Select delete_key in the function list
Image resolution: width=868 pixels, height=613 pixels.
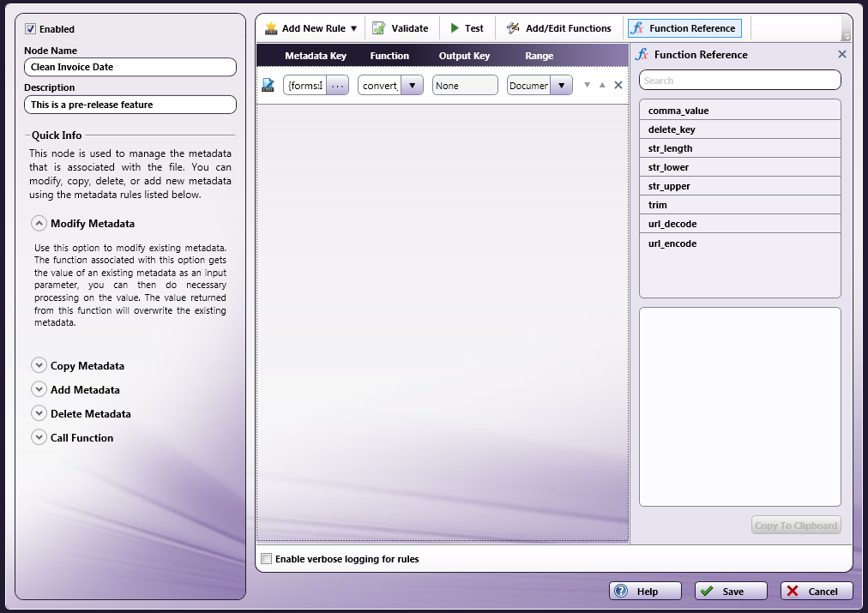pos(740,129)
